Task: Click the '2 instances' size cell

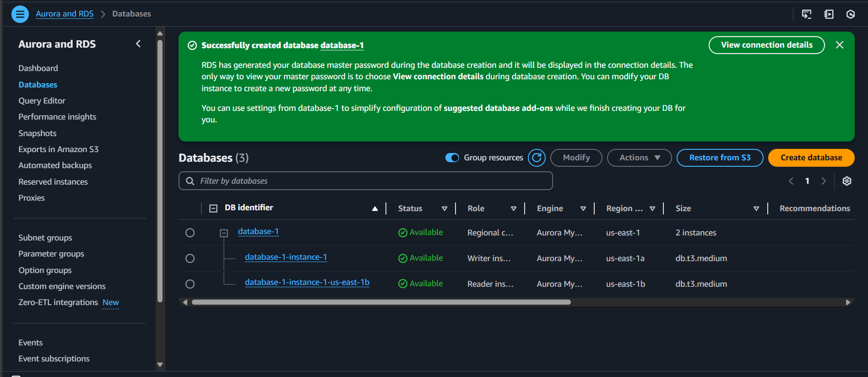Action: pyautogui.click(x=696, y=233)
